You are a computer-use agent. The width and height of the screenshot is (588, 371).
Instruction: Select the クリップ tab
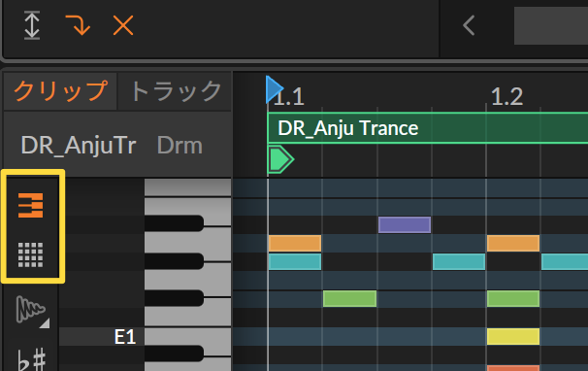click(60, 91)
